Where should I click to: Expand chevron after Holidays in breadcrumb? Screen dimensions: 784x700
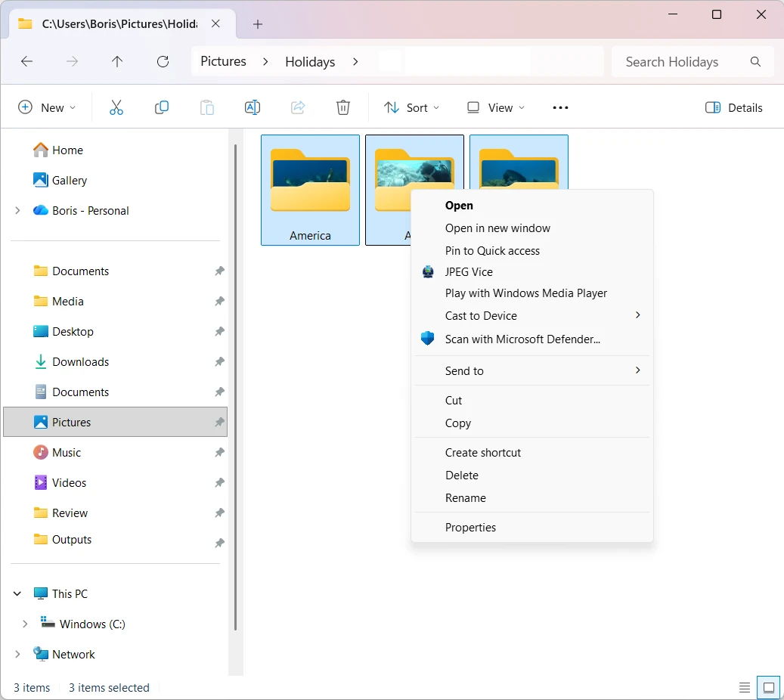[x=355, y=61]
